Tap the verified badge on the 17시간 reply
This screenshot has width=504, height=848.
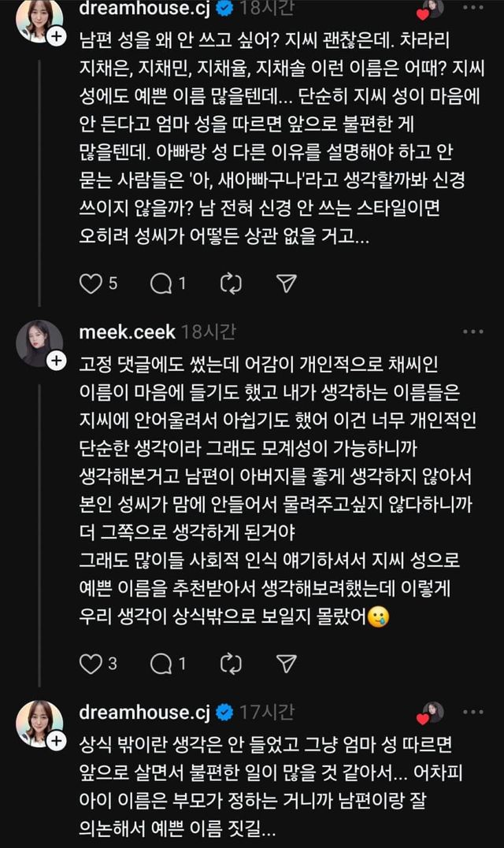click(x=224, y=713)
